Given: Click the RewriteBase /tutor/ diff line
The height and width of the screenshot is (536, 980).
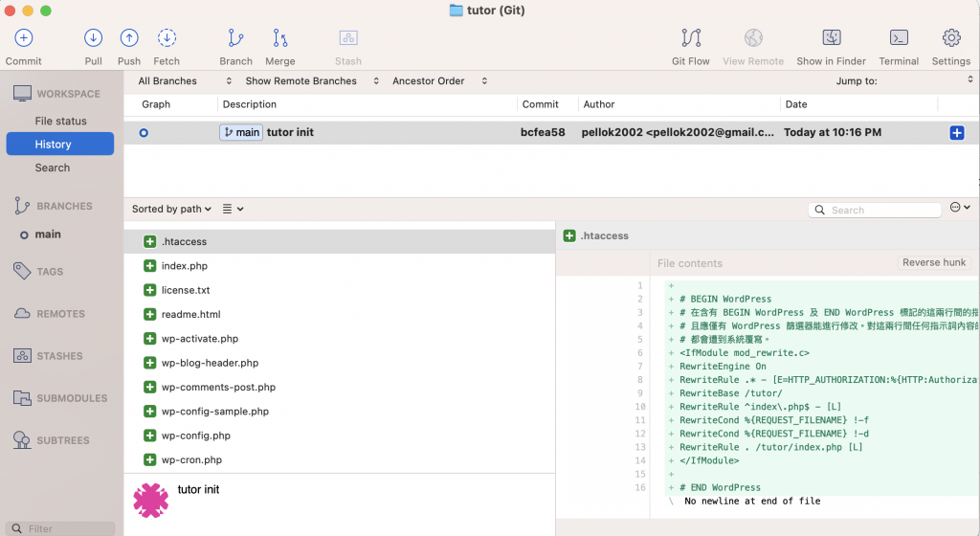Looking at the screenshot, I should (x=730, y=393).
